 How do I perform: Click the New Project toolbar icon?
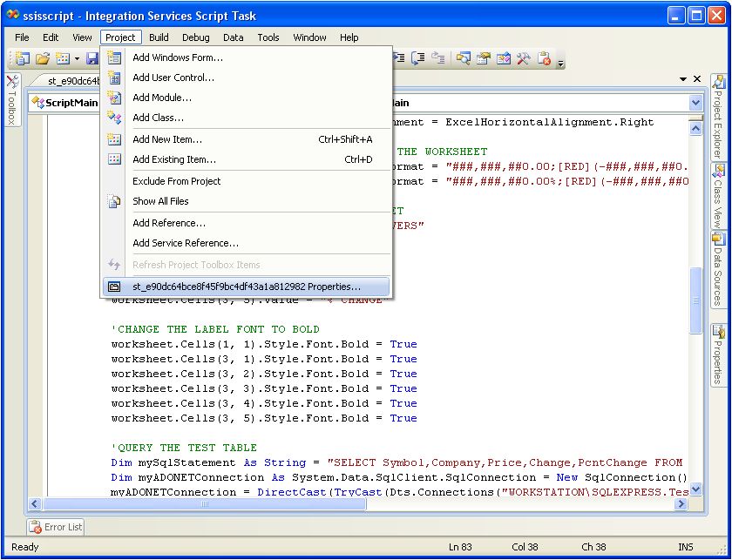tap(22, 58)
